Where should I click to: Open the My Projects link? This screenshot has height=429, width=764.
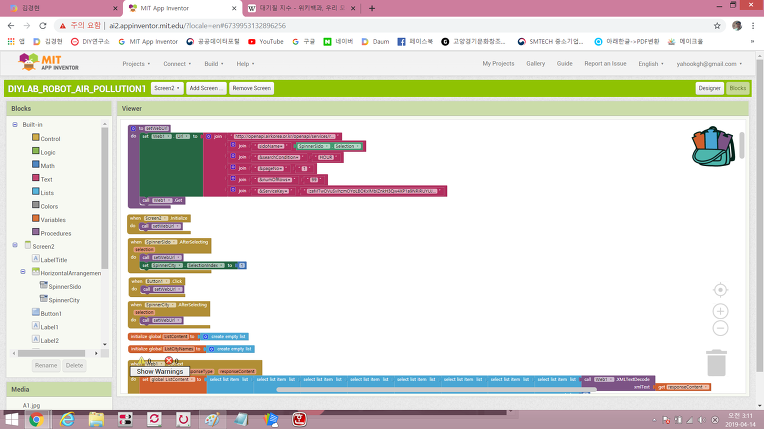tap(498, 63)
